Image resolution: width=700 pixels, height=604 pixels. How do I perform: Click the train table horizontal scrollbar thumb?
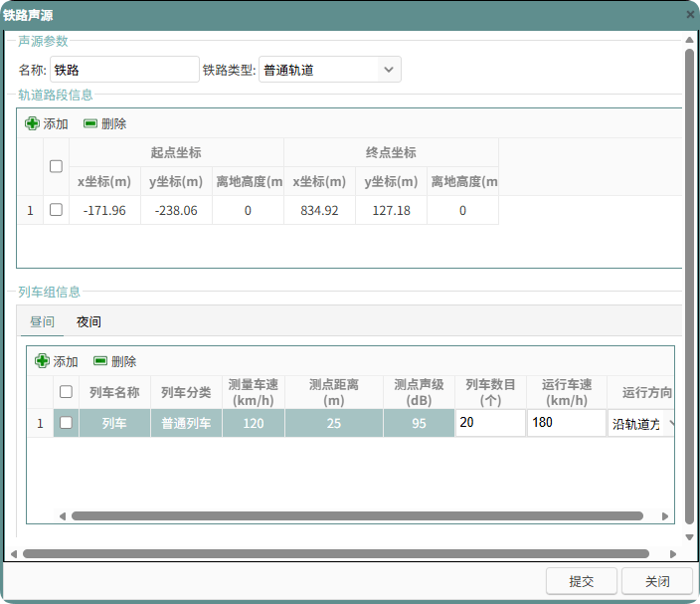pyautogui.click(x=357, y=516)
